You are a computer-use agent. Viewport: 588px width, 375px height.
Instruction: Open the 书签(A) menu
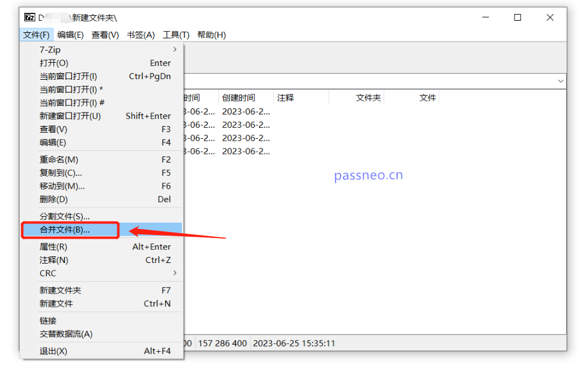tap(140, 35)
